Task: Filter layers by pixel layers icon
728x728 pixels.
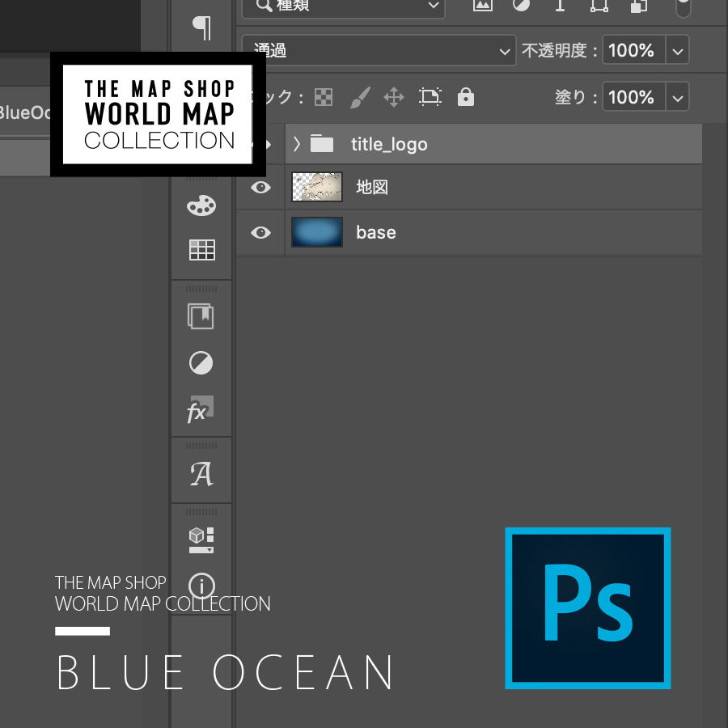Action: [x=482, y=5]
